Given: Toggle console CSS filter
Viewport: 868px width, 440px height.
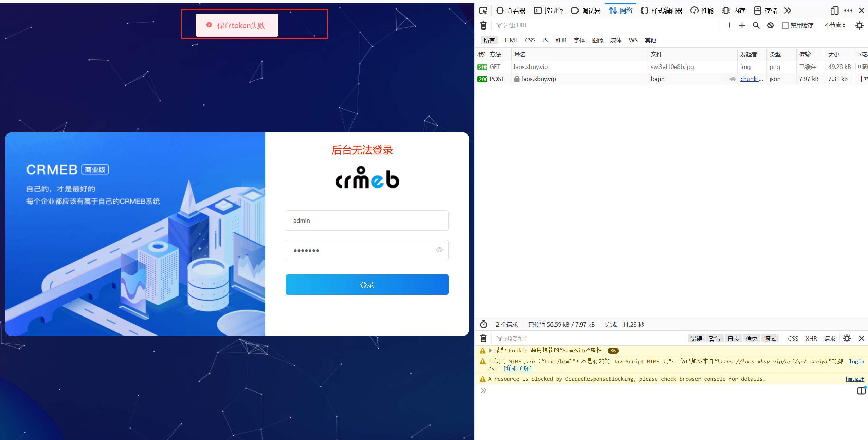Looking at the screenshot, I should [x=793, y=339].
